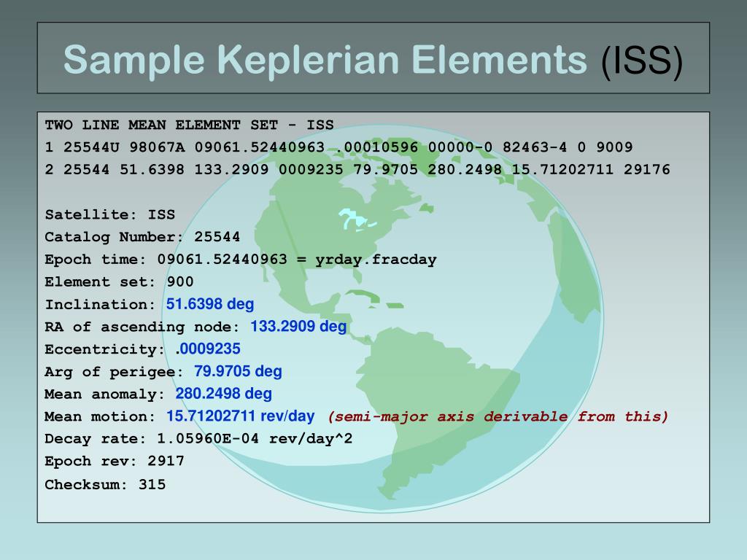Click the 'Checksum: 315' line
This screenshot has height=560, width=747.
click(105, 484)
